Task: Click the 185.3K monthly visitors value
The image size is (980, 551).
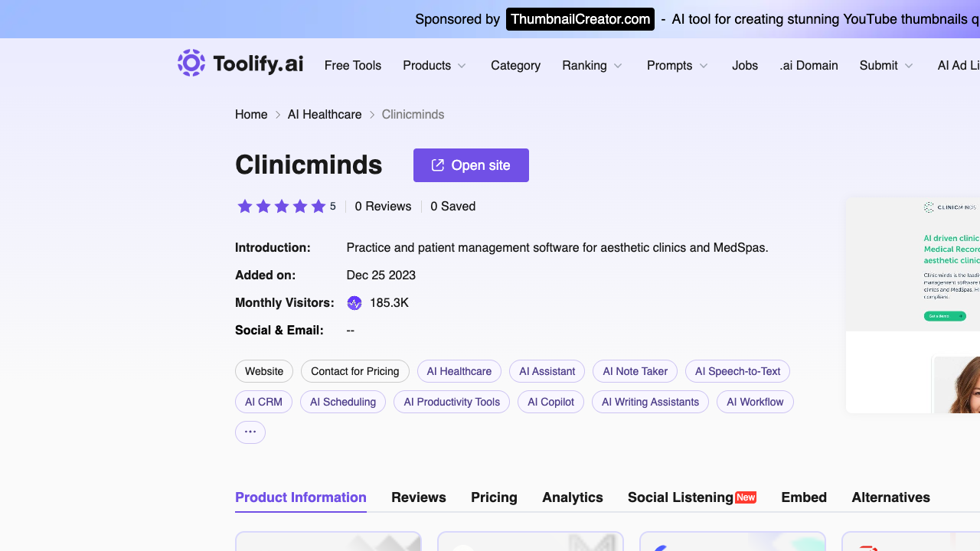Action: pyautogui.click(x=389, y=303)
